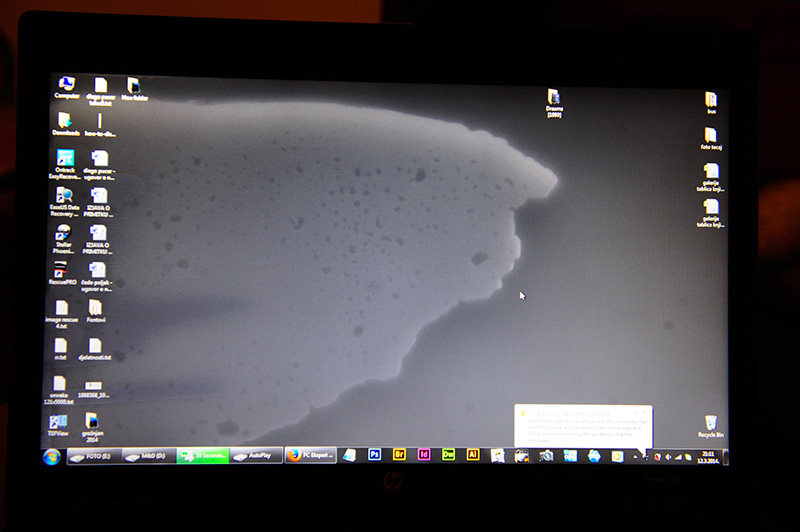Select image rescue 4.txt file

click(x=62, y=314)
